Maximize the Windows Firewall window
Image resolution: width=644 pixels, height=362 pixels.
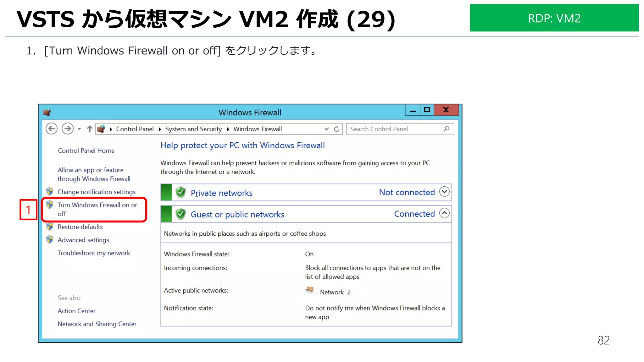(x=427, y=110)
